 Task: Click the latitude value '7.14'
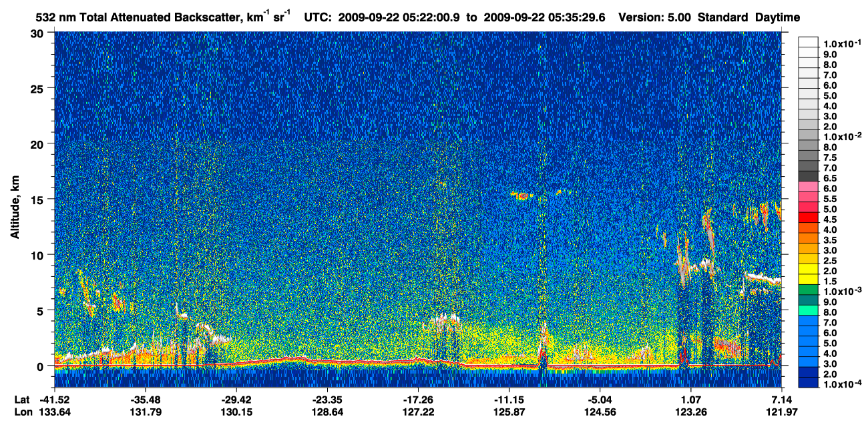point(781,399)
